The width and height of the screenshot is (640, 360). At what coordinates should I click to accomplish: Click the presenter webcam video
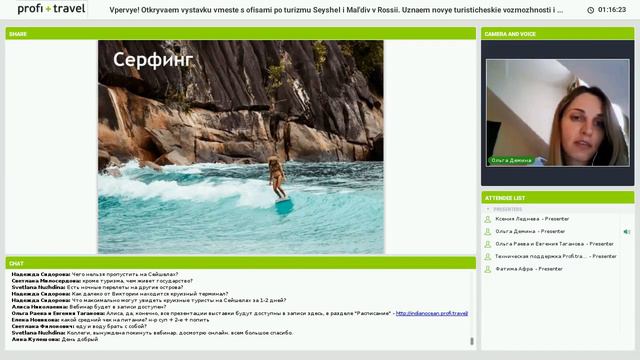click(558, 113)
